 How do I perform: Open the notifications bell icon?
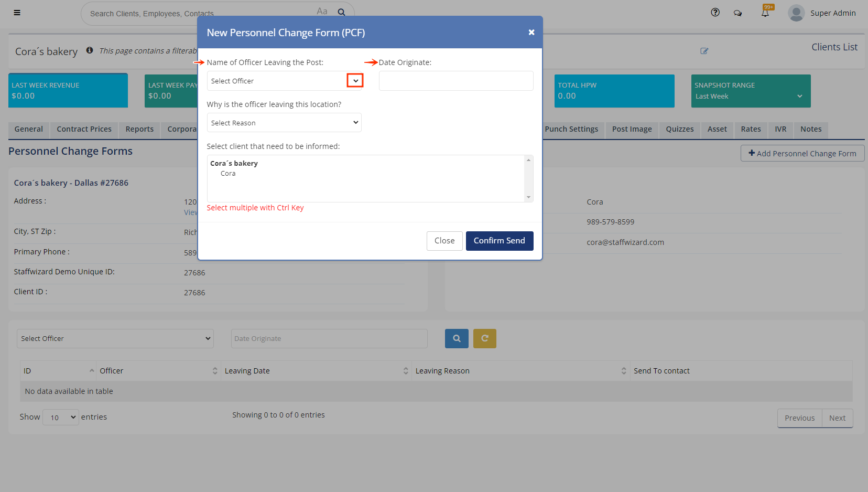(765, 13)
